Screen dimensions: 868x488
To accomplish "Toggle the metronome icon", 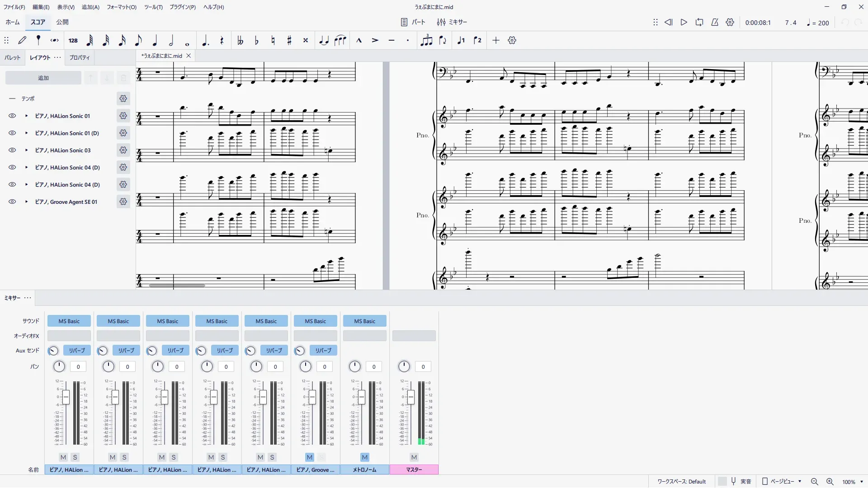I will pyautogui.click(x=715, y=22).
